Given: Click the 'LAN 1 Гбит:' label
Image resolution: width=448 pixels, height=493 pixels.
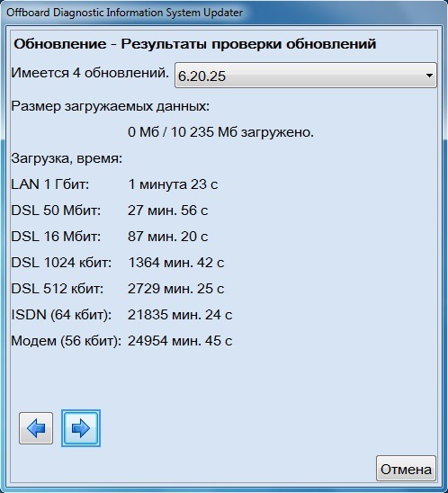Looking at the screenshot, I should pyautogui.click(x=50, y=184).
